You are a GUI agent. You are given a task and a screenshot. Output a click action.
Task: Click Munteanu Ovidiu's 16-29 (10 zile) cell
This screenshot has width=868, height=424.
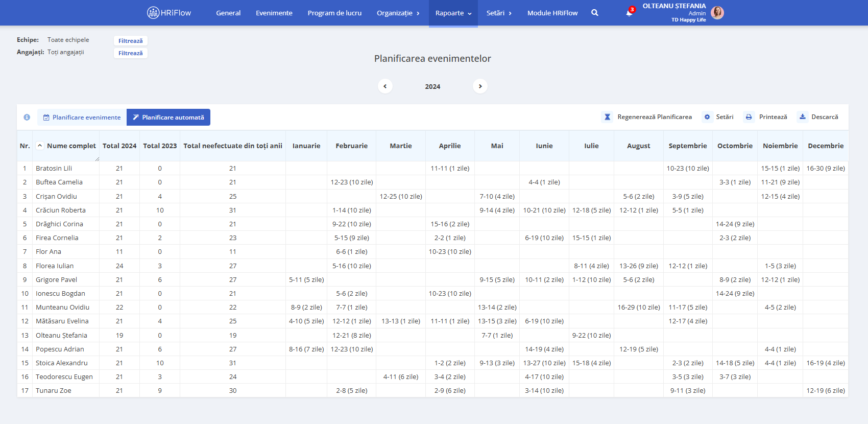tap(639, 307)
